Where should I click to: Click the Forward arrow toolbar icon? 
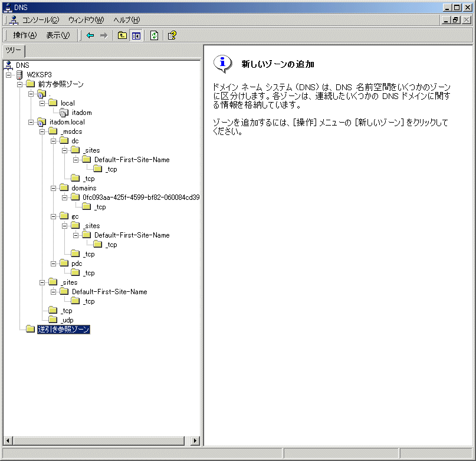pos(104,35)
